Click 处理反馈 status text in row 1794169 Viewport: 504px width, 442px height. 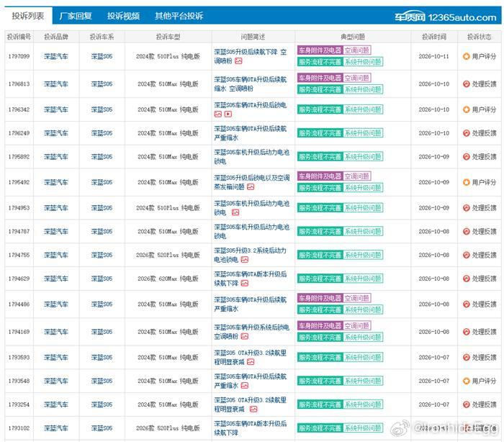(x=484, y=332)
